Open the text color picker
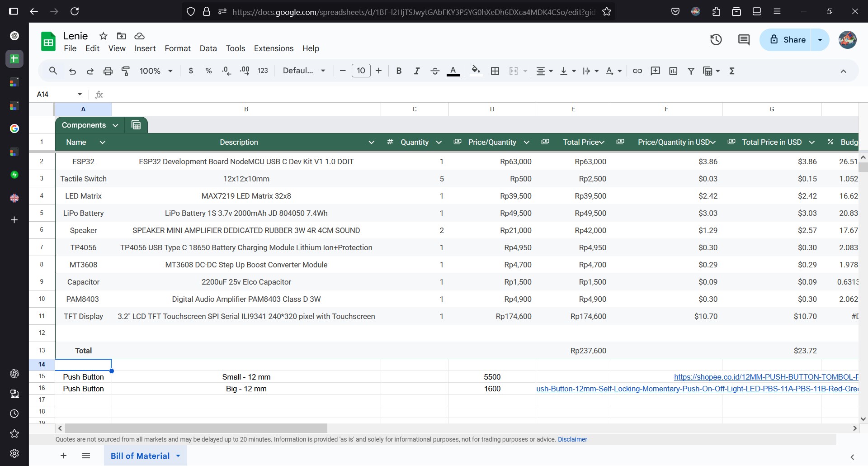The image size is (868, 466). (x=453, y=71)
